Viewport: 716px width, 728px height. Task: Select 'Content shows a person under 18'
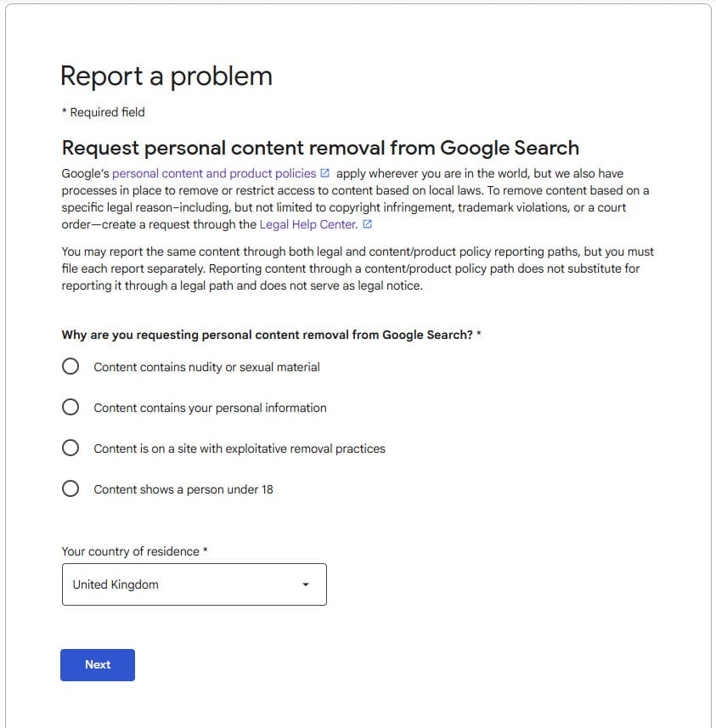[70, 488]
